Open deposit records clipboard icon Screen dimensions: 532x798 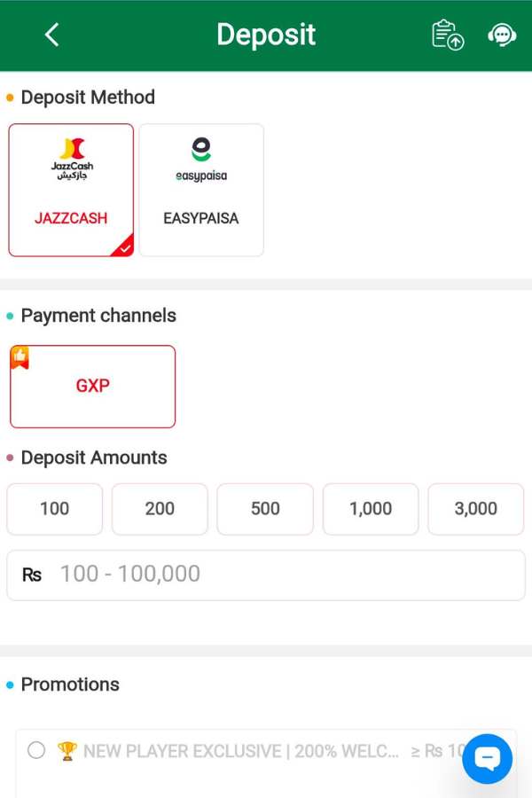tap(448, 35)
